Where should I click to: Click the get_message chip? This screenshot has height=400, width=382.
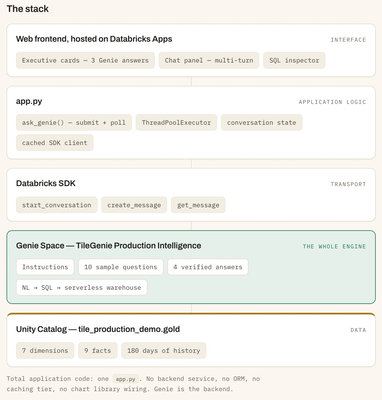[198, 205]
